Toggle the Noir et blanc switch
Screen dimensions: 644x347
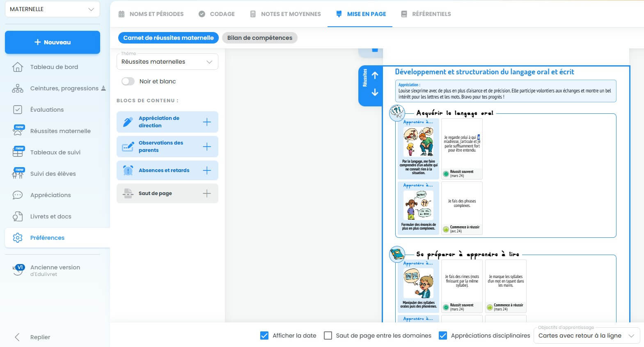point(128,81)
